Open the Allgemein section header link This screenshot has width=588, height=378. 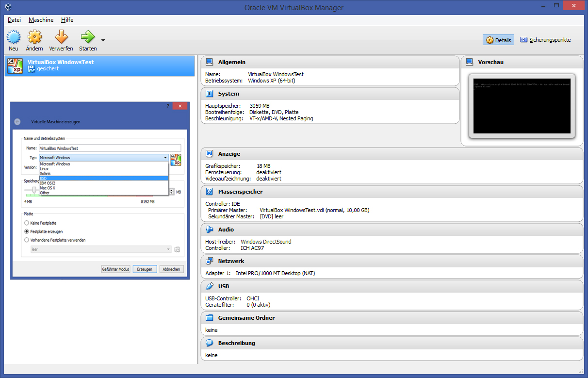coord(232,62)
